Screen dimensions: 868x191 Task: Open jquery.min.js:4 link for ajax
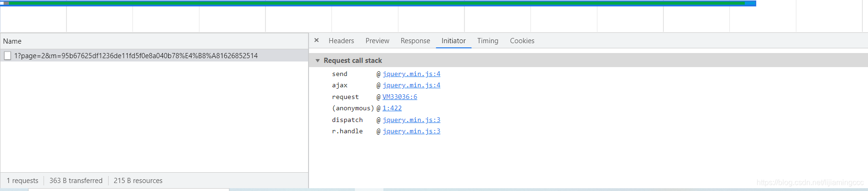(412, 85)
